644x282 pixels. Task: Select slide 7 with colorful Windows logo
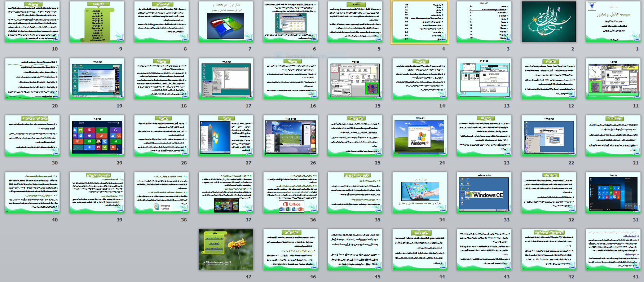point(226,22)
